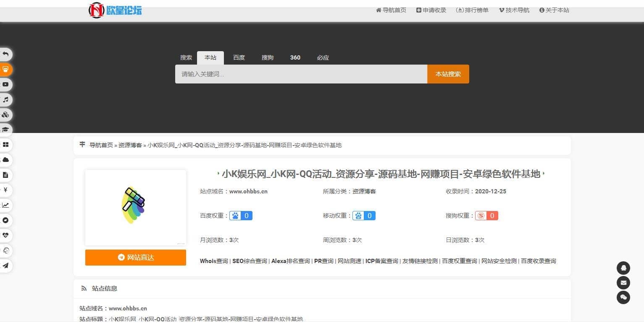Select the 360 search tab
This screenshot has width=644, height=323.
295,57
